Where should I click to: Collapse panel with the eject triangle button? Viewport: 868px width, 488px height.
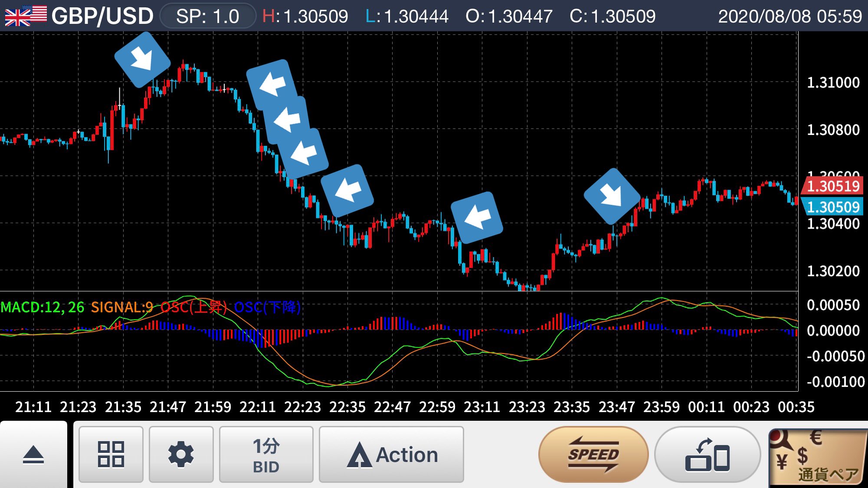[33, 455]
